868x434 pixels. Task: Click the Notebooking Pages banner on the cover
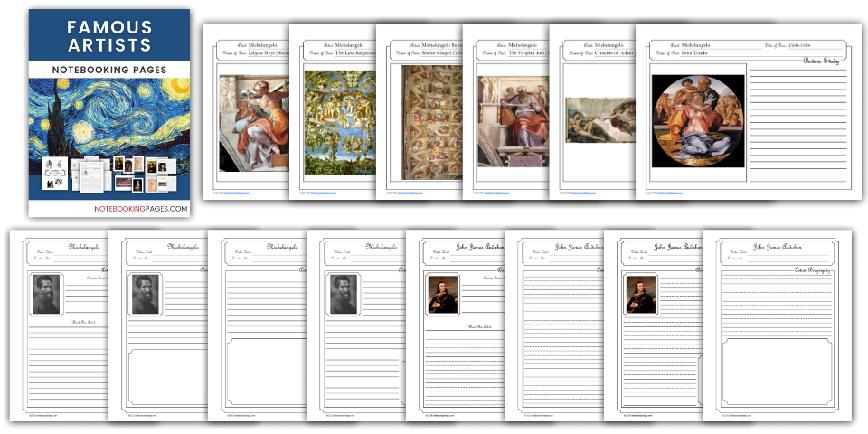109,69
